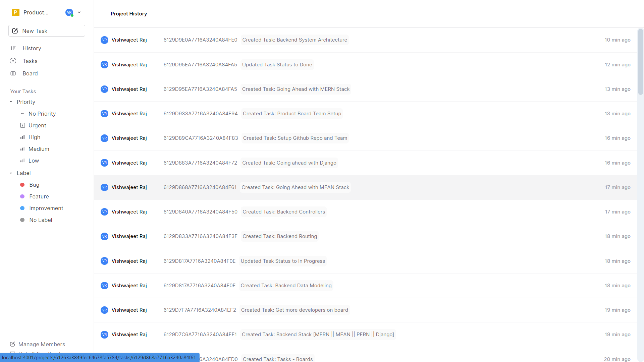644x362 pixels.
Task: Toggle visibility of No Priority tasks
Action: coord(42,114)
